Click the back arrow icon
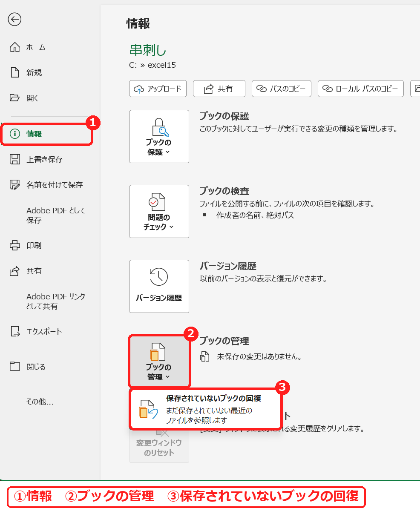The image size is (420, 511). coord(14,19)
